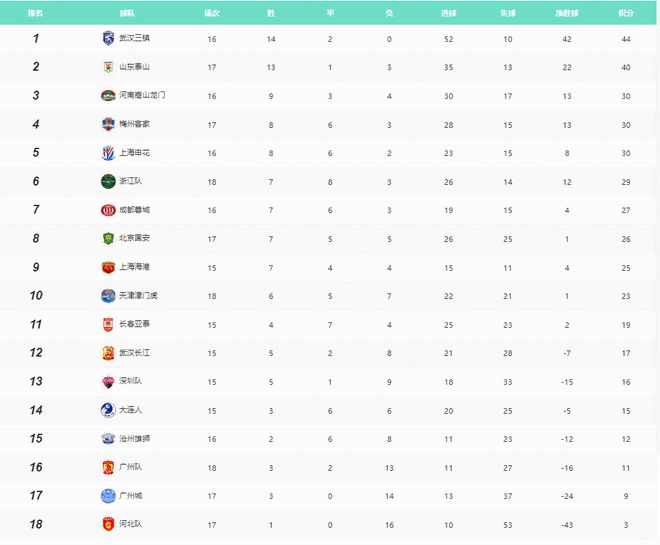Click the 44 points cell for 武汉三镇
This screenshot has height=545, width=660.
[626, 38]
